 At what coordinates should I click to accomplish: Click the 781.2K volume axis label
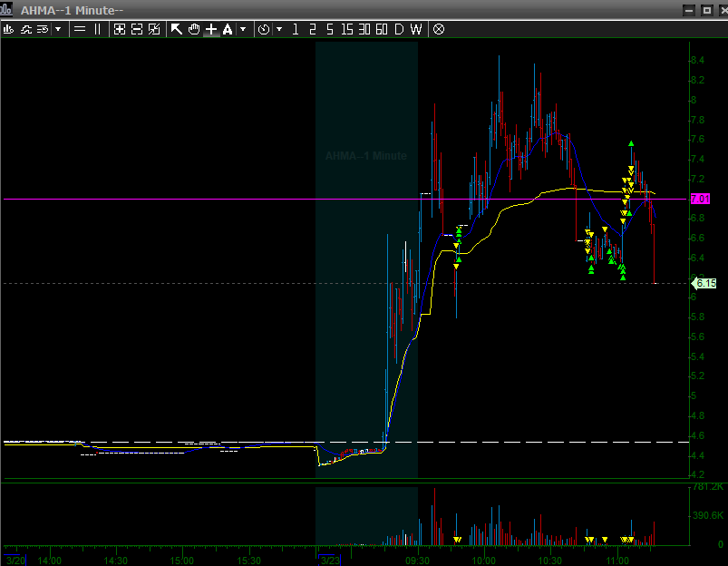[x=707, y=486]
